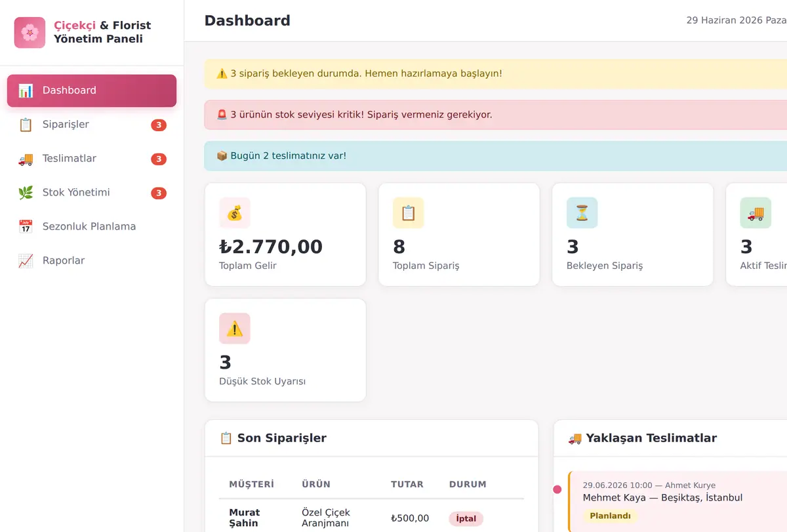
Task: Click the clipboard icon on Toplam Sipariş card
Action: pyautogui.click(x=409, y=213)
